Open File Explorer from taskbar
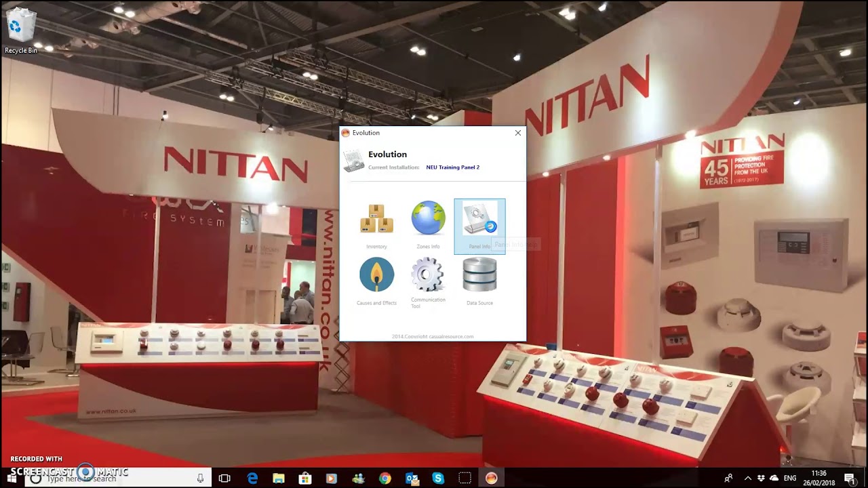The image size is (868, 488). pos(279,478)
